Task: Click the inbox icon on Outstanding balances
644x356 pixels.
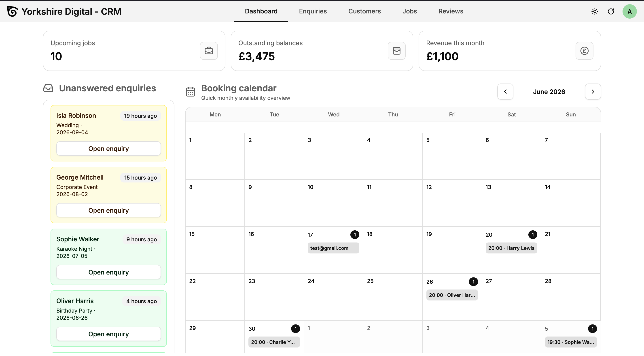Action: [x=396, y=51]
